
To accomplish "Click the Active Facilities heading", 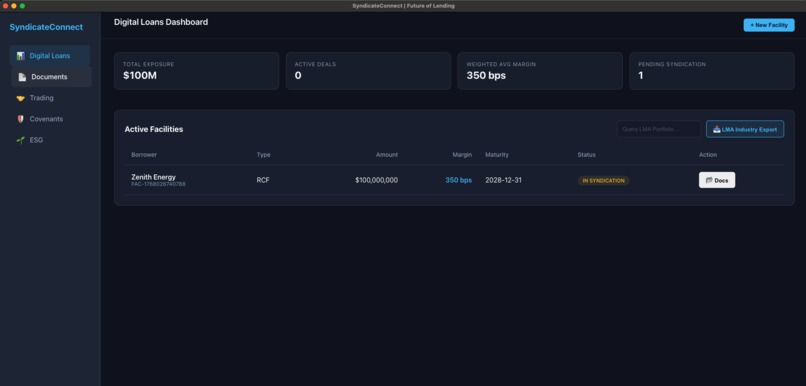I will [x=154, y=129].
